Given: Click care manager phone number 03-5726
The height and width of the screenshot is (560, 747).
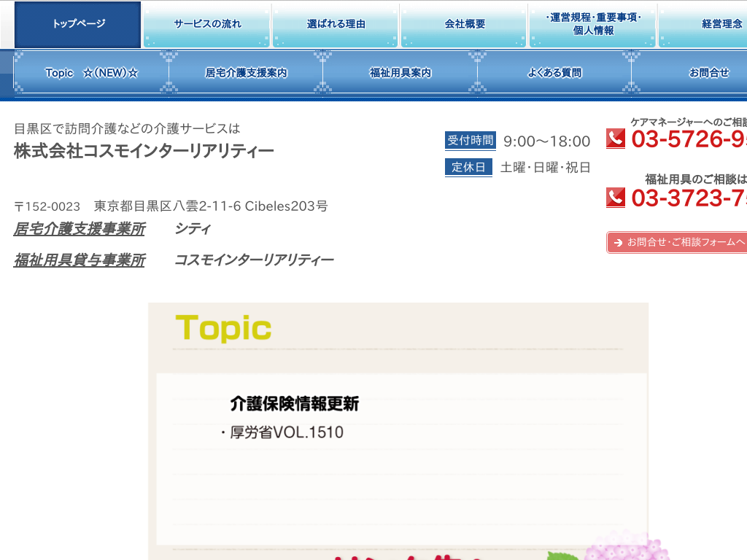Looking at the screenshot, I should tap(689, 139).
